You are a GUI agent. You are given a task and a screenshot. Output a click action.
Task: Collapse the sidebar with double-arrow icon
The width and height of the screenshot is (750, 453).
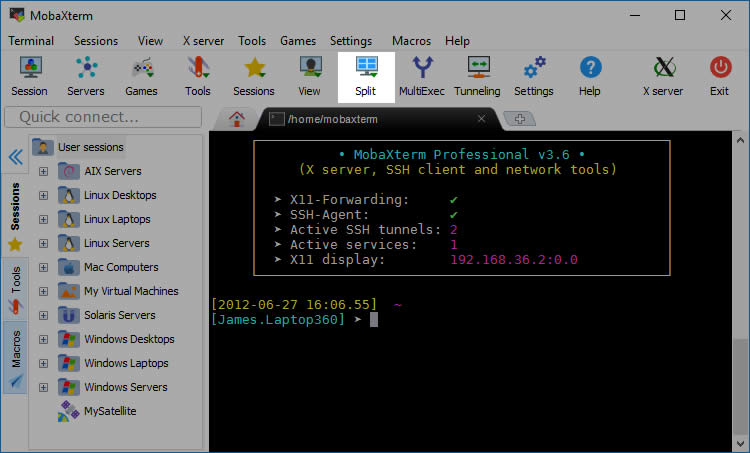click(x=15, y=157)
